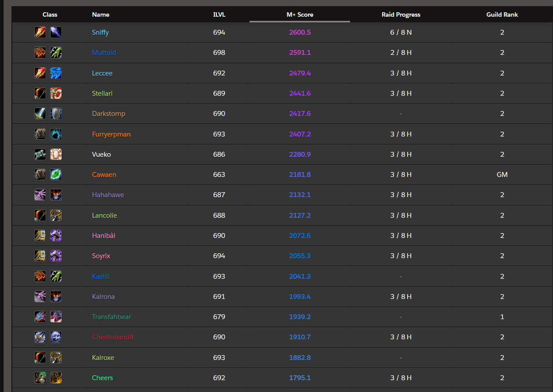This screenshot has height=392, width=553.
Task: Open Sniffy's character profile
Action: point(100,32)
